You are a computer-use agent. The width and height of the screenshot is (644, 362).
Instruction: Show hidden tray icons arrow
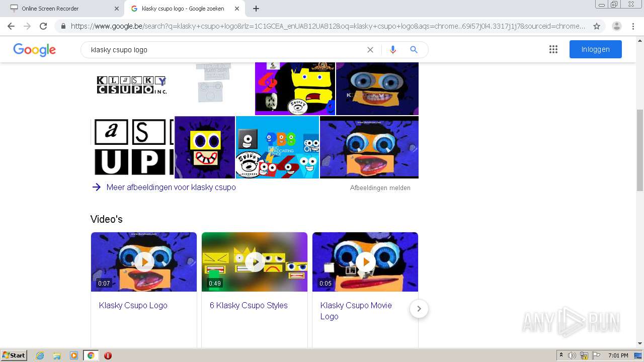point(561,355)
